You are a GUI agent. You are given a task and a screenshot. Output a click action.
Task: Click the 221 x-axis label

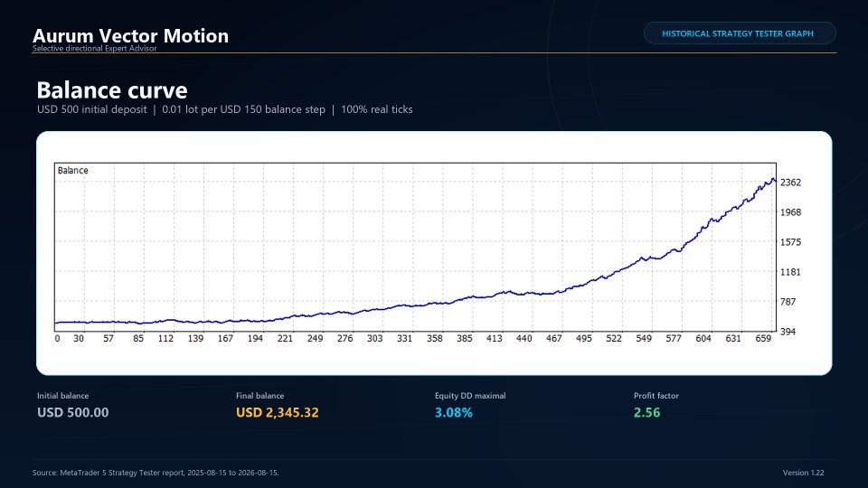click(x=285, y=339)
